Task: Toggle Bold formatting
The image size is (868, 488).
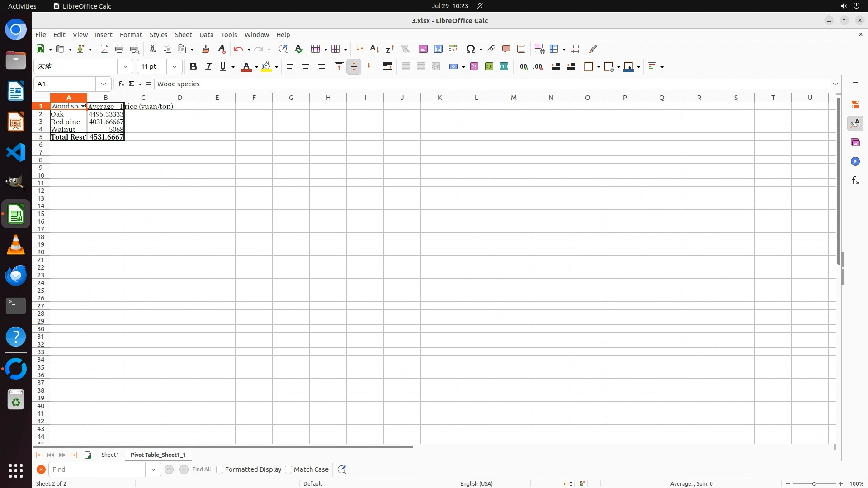Action: click(193, 67)
